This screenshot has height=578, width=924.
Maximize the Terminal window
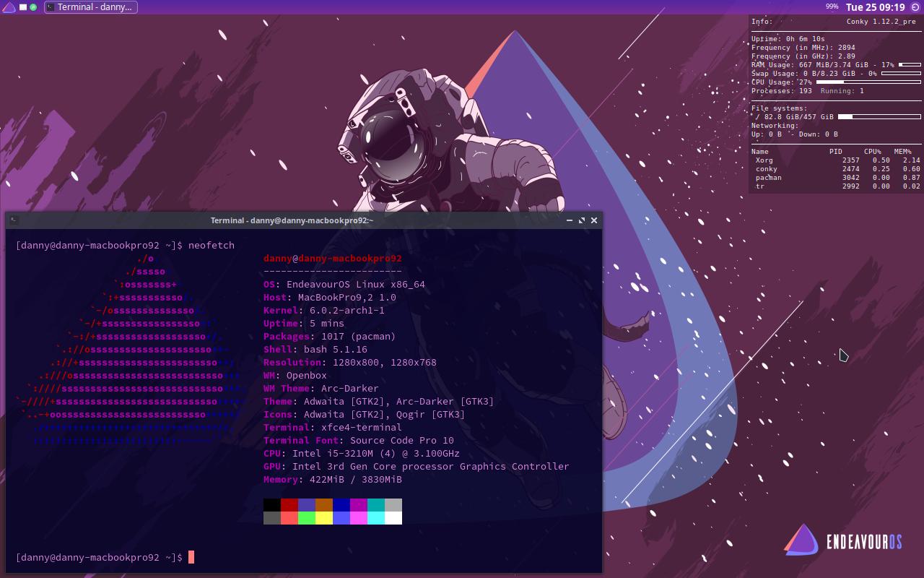tap(582, 220)
